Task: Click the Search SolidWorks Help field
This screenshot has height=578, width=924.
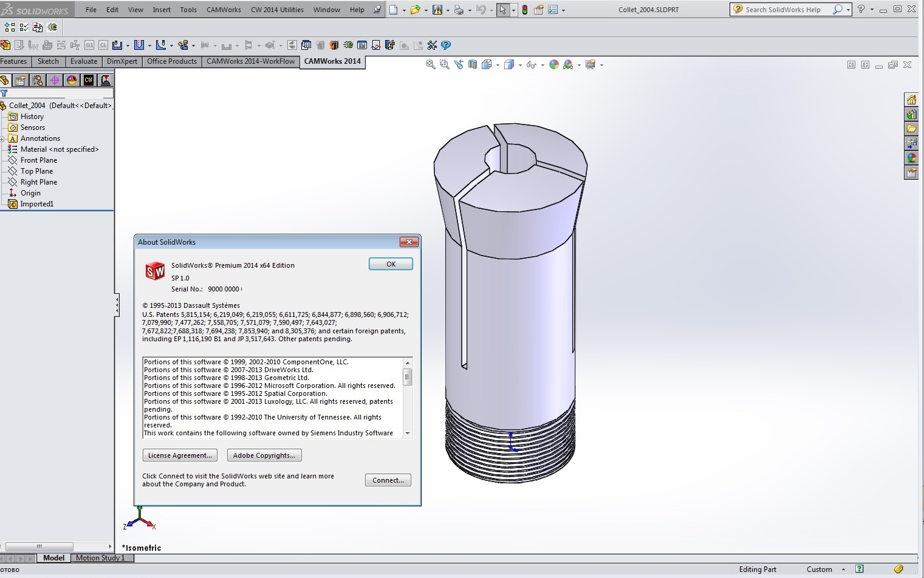Action: [x=783, y=10]
